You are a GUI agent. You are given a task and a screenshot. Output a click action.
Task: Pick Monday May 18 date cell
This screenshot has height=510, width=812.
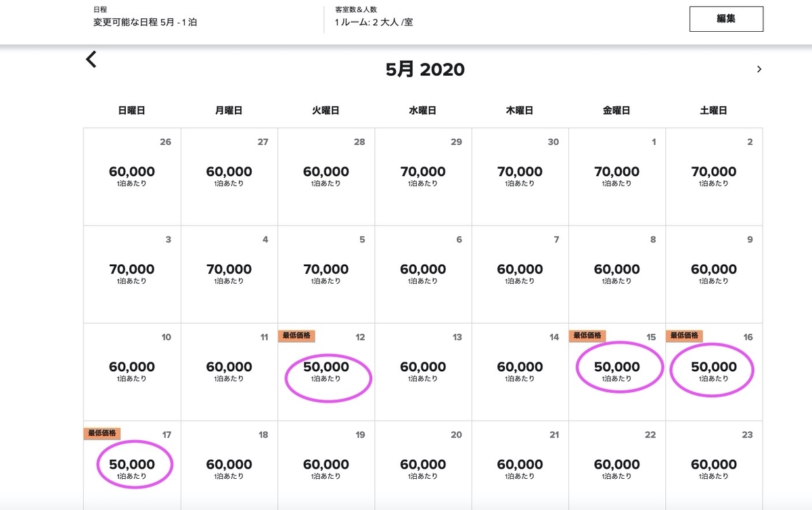click(x=229, y=467)
